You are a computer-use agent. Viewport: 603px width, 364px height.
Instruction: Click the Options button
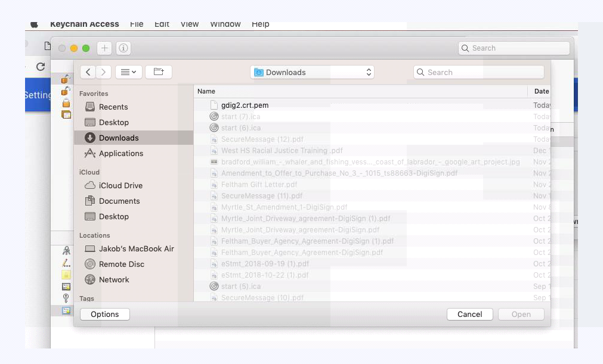tap(105, 314)
